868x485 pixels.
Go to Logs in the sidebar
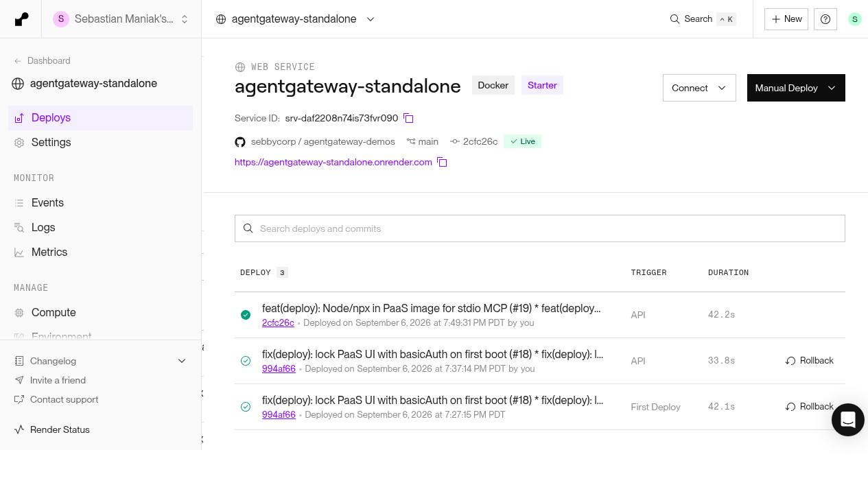coord(43,227)
